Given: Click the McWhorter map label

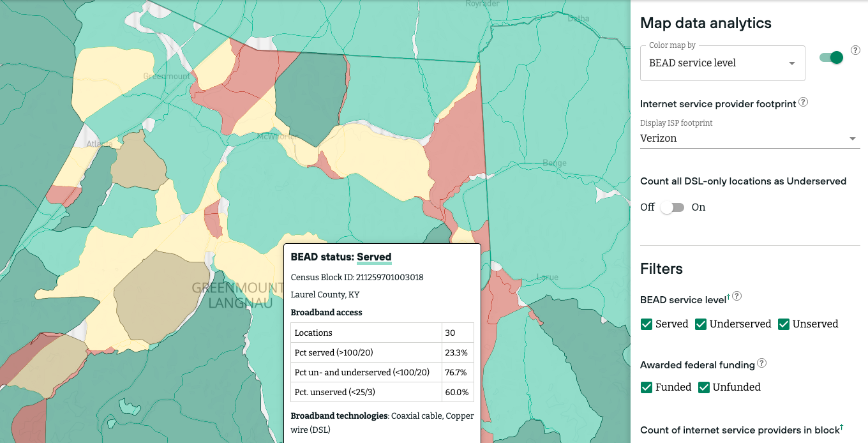Looking at the screenshot, I should pos(278,137).
